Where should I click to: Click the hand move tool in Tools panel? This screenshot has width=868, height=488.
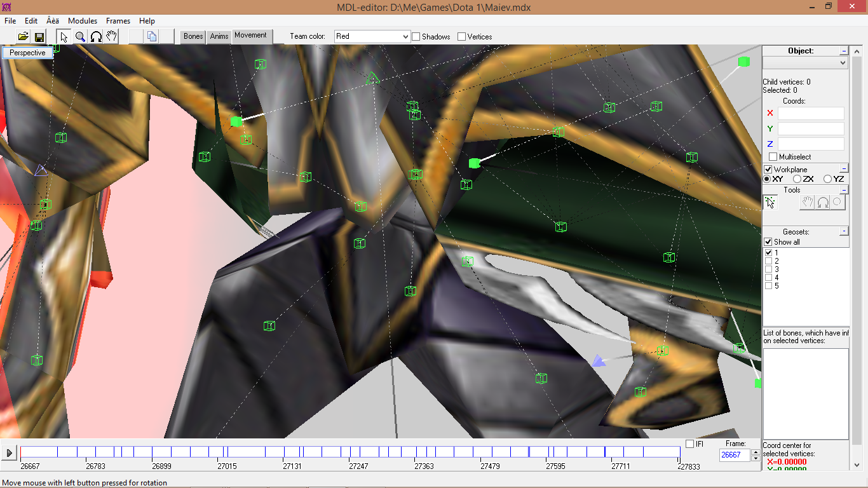coord(807,202)
